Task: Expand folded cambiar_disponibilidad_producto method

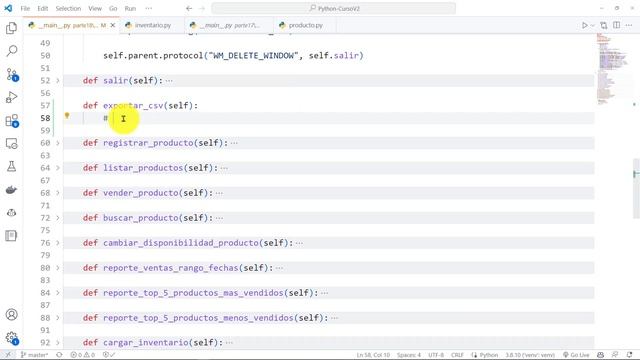Action: click(58, 243)
